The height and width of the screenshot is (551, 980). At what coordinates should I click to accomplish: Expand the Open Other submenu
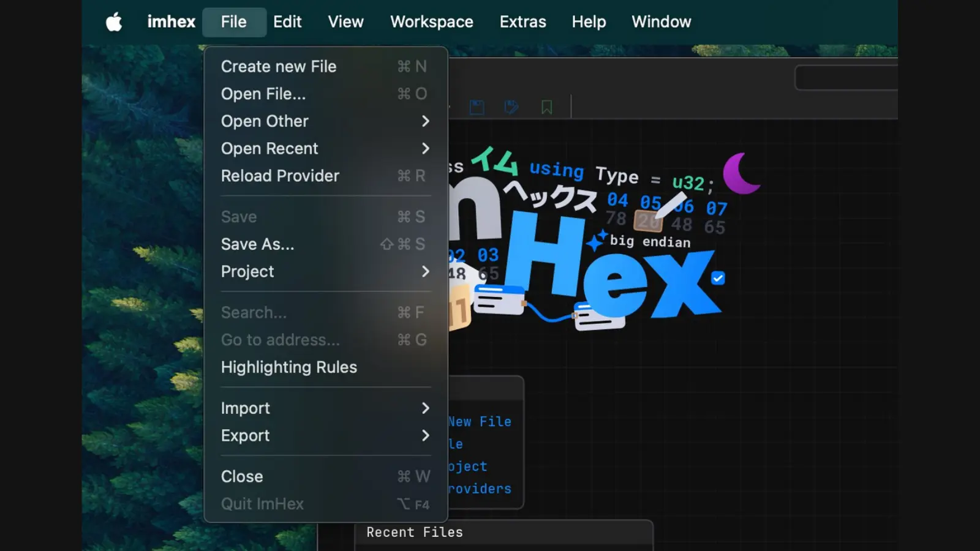click(325, 121)
